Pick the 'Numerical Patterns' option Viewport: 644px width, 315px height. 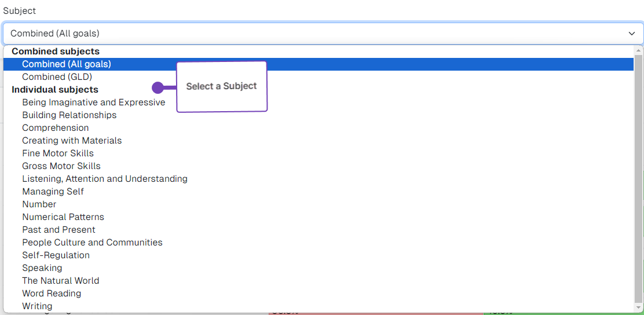[x=63, y=217]
